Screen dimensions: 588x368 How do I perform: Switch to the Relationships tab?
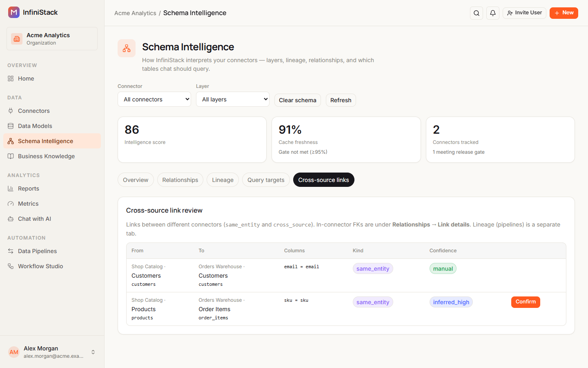coord(180,180)
